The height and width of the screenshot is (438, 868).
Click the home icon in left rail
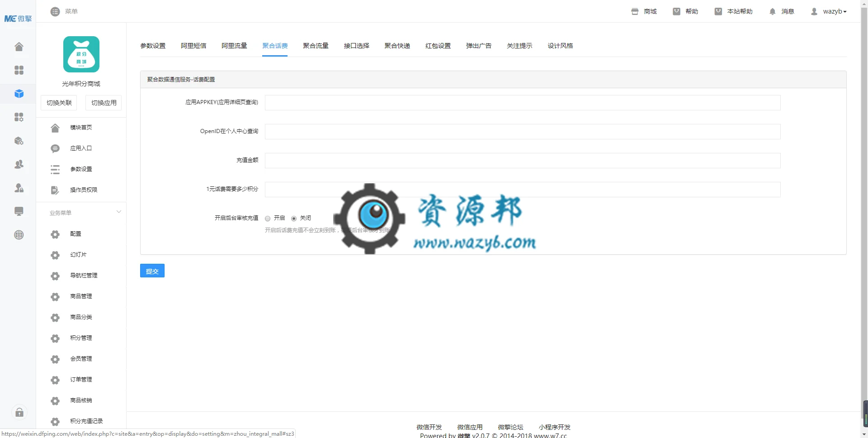click(x=19, y=47)
